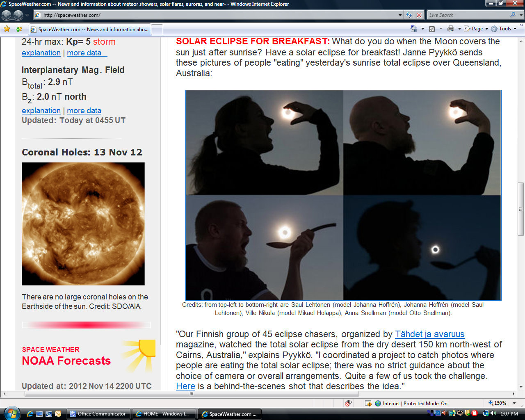
Task: Click the Outlook quick launch icon
Action: (x=58, y=414)
